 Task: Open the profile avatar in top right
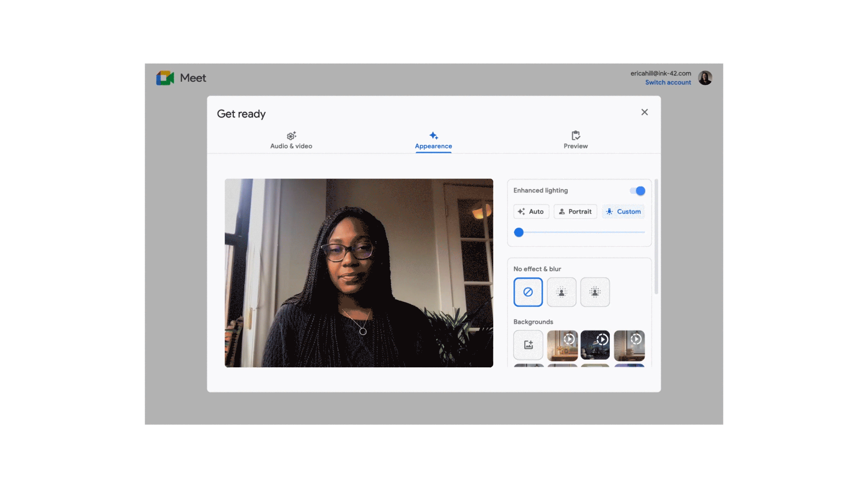[705, 78]
